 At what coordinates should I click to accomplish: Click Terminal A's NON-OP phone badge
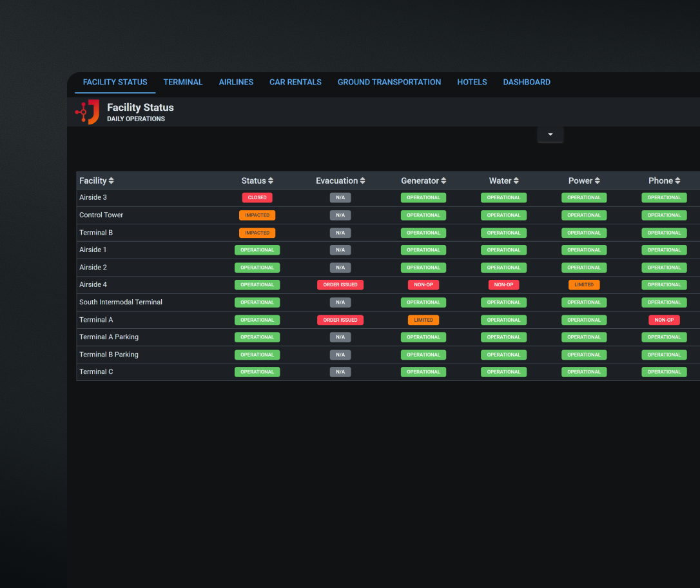pyautogui.click(x=664, y=320)
